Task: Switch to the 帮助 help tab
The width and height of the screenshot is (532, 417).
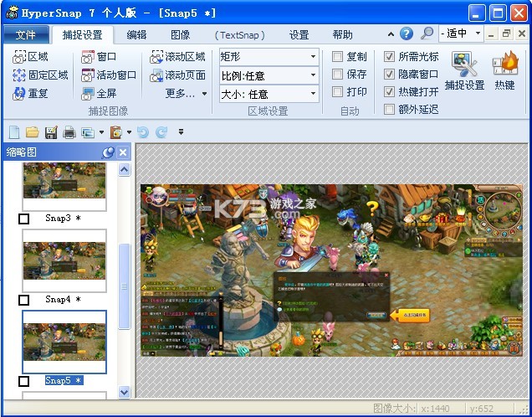Action: [x=342, y=34]
